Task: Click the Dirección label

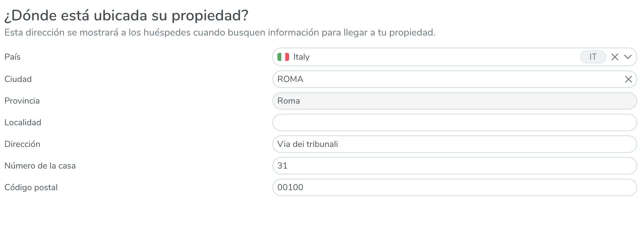Action: point(22,144)
